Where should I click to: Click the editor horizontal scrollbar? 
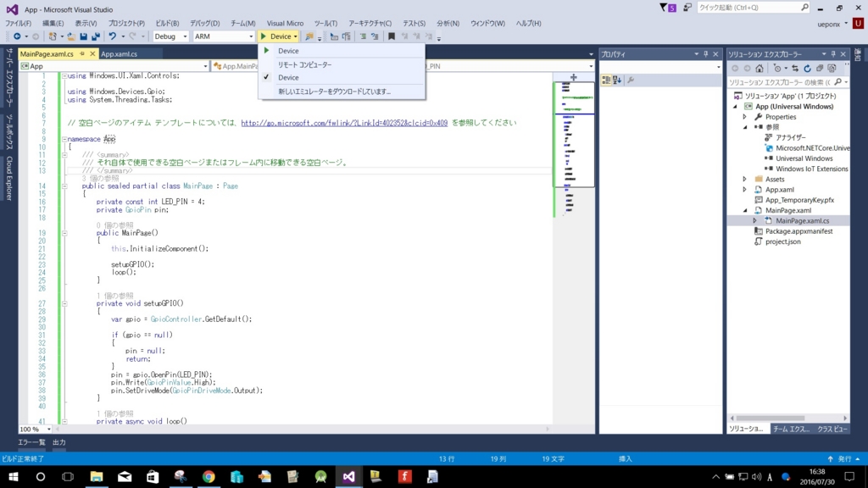[x=303, y=430]
